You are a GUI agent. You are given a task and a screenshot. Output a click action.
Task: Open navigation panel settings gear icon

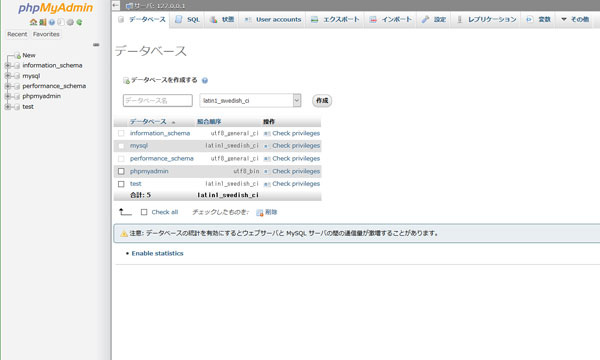pyautogui.click(x=70, y=22)
